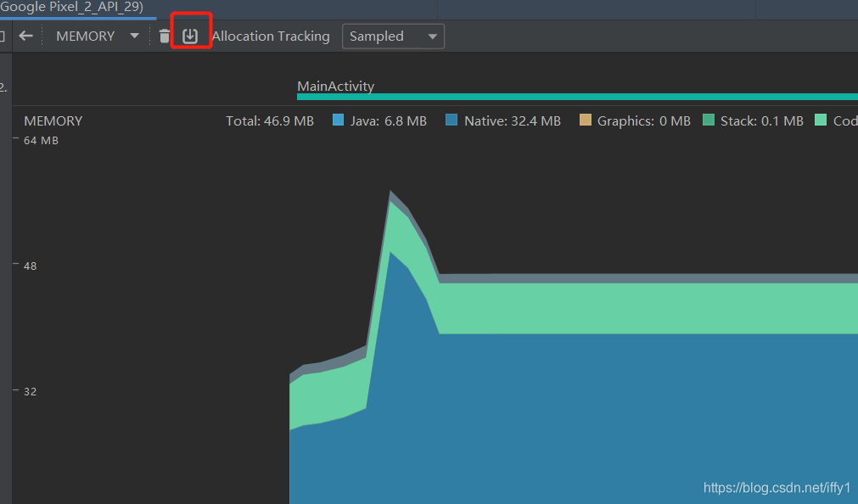Image resolution: width=858 pixels, height=504 pixels.
Task: Click the Native: 32.4 MB label
Action: (x=513, y=121)
